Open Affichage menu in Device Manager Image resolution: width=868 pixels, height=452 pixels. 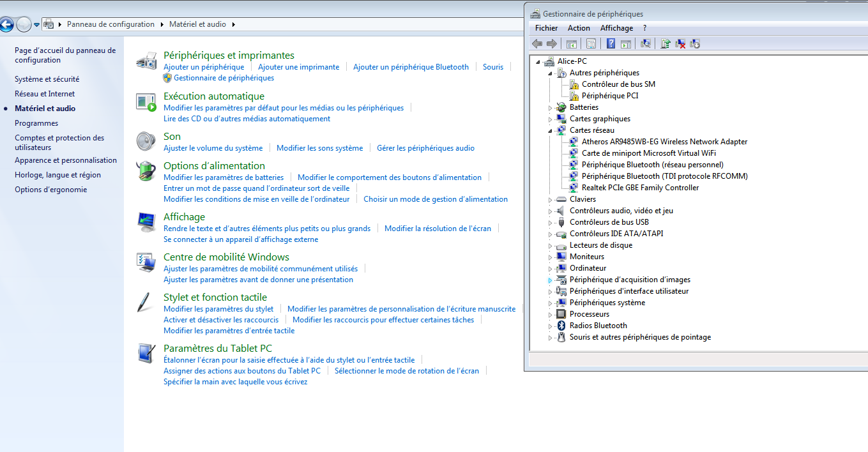click(x=616, y=28)
